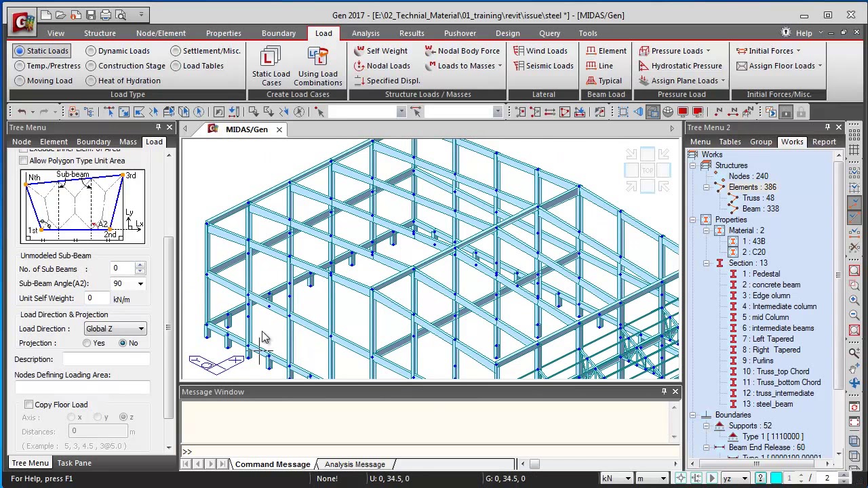
Task: Open the Boundary ribbon tab
Action: coord(279,33)
